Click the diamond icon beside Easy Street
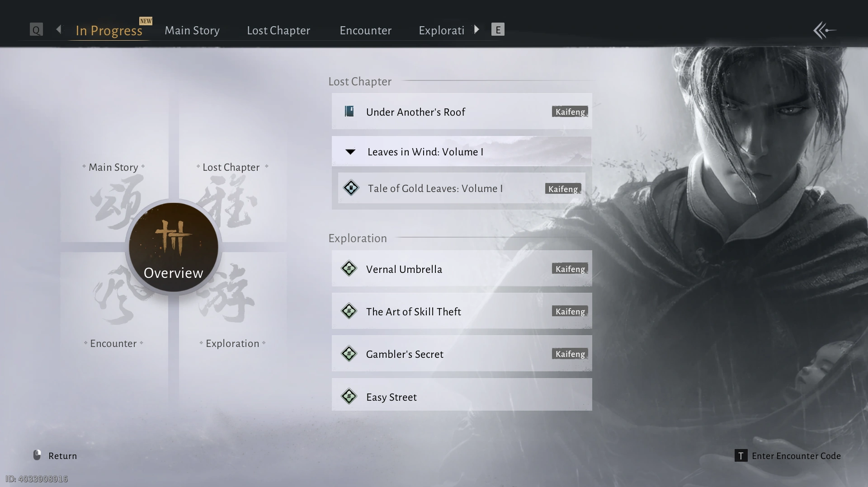Viewport: 868px width, 487px height. [349, 396]
